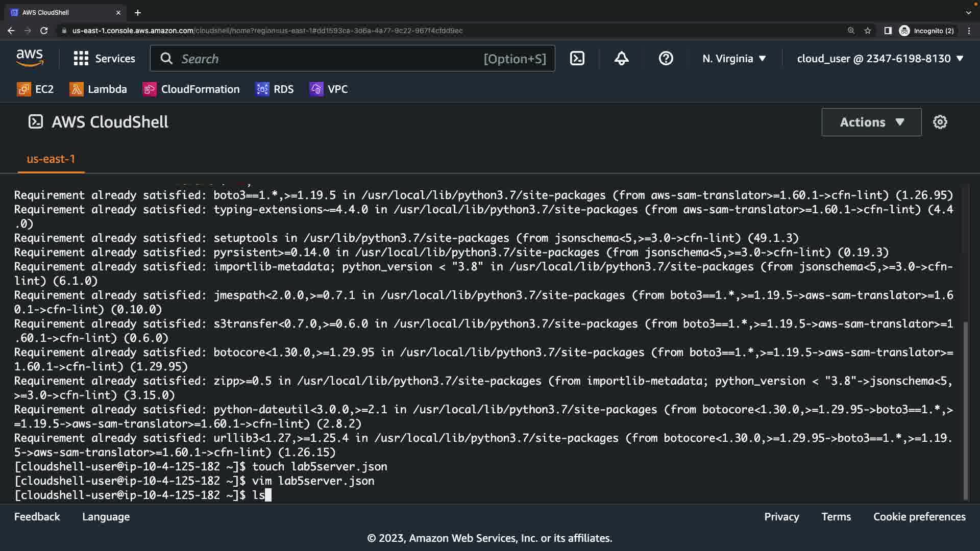Open EC2 shortcut in favorites bar
This screenshot has height=551, width=980.
point(35,89)
